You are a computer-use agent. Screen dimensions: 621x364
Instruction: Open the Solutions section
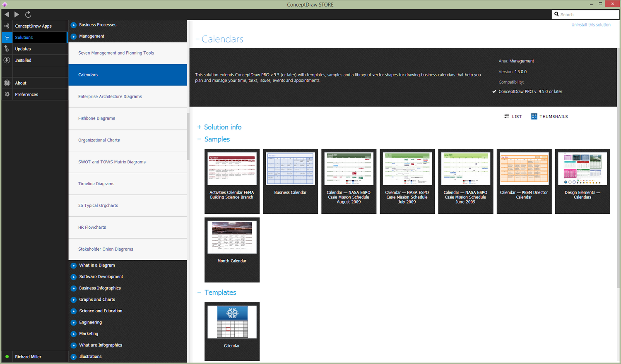[34, 37]
